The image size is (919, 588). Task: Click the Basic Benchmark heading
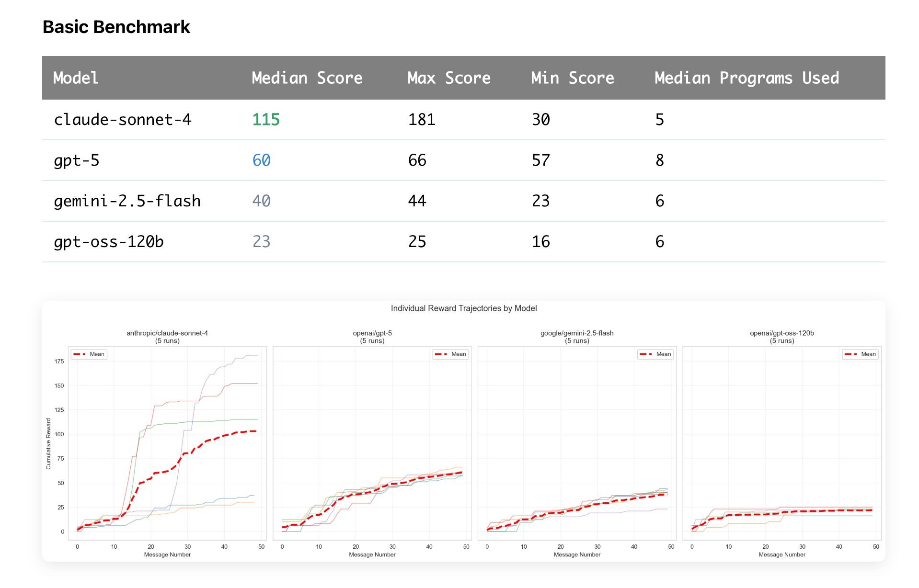(x=116, y=27)
